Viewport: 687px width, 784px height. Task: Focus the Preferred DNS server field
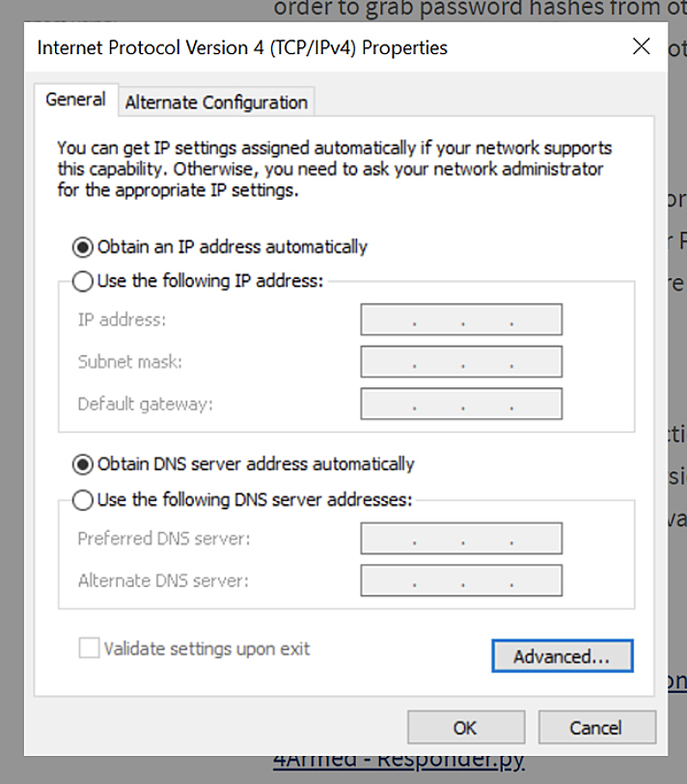(x=460, y=539)
